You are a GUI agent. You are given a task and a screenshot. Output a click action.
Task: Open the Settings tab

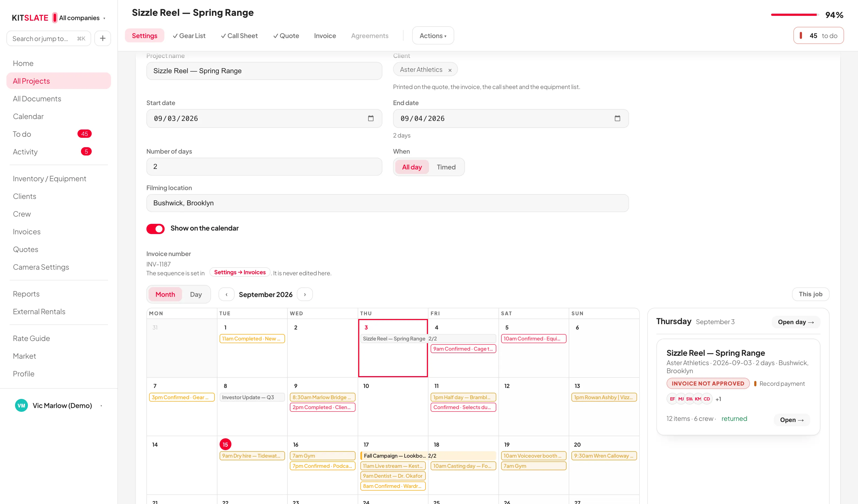coord(144,35)
